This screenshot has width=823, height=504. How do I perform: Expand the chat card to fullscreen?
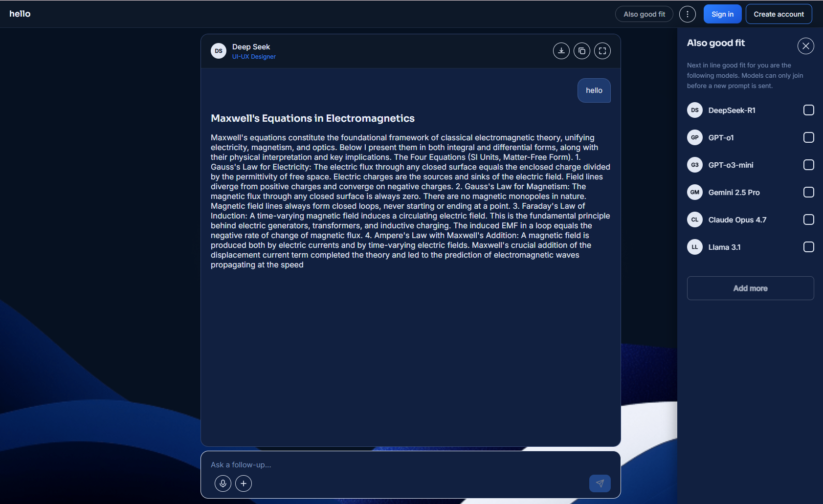(x=602, y=51)
